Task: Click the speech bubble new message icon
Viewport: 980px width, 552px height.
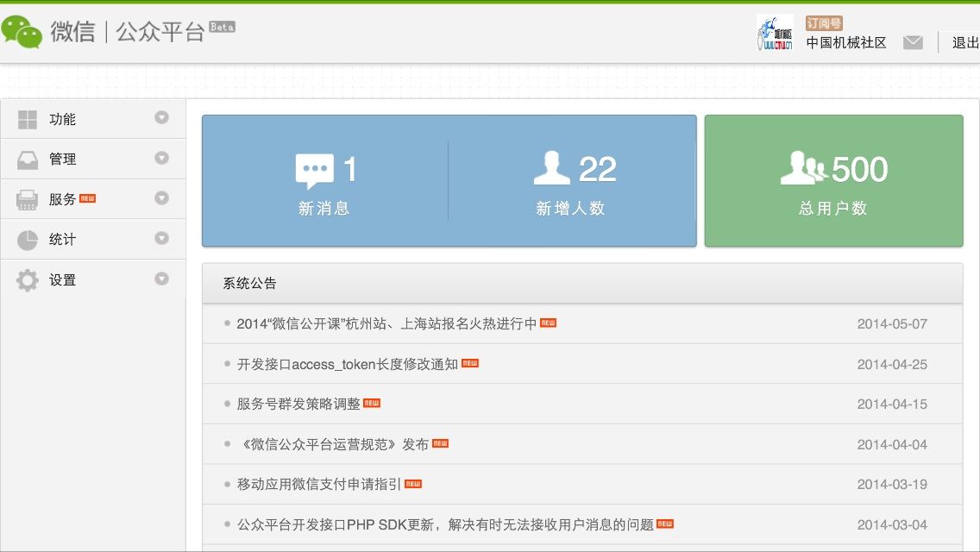Action: 314,171
